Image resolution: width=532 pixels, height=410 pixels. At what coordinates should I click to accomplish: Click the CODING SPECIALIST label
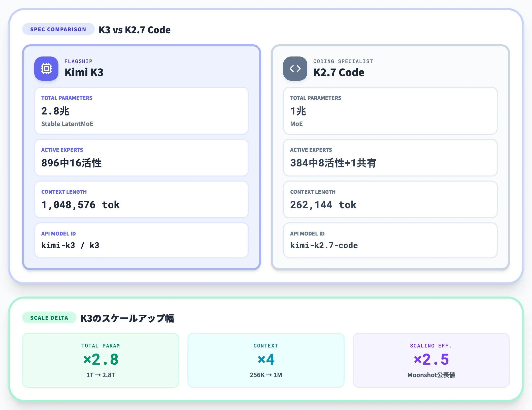[x=343, y=61]
